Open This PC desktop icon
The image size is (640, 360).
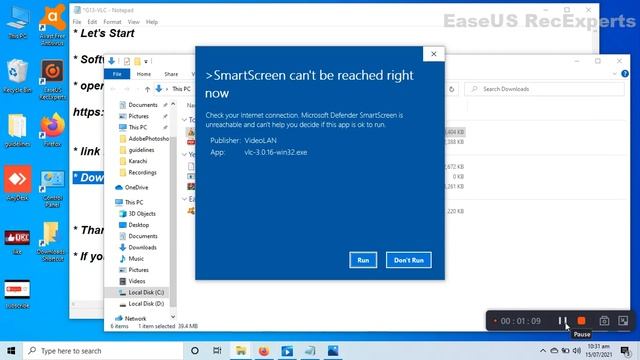click(x=18, y=24)
